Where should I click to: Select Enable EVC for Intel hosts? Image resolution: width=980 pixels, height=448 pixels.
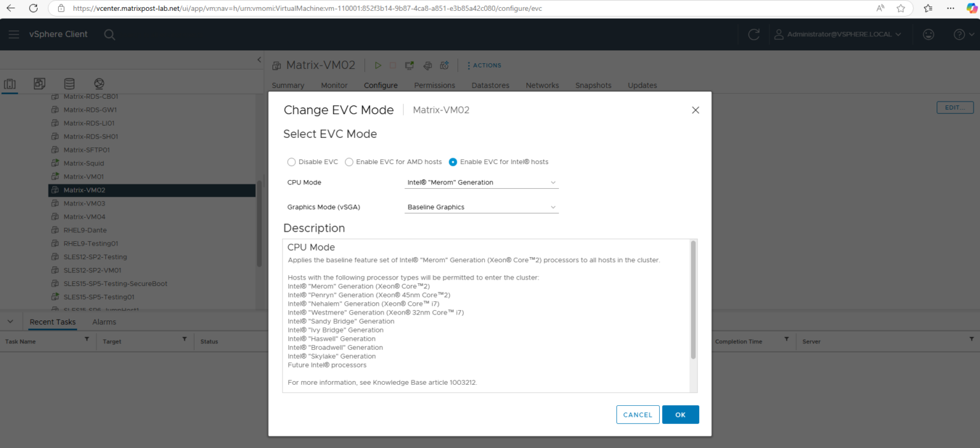pos(452,161)
